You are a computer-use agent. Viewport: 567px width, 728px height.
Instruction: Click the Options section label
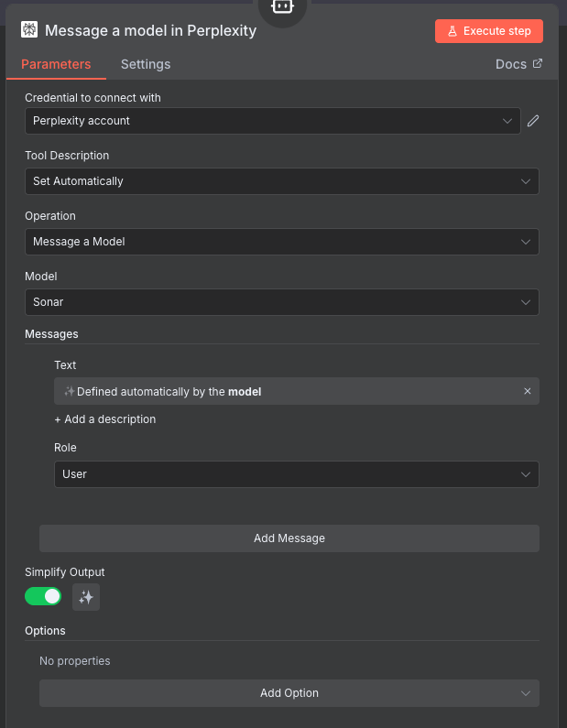pos(45,631)
